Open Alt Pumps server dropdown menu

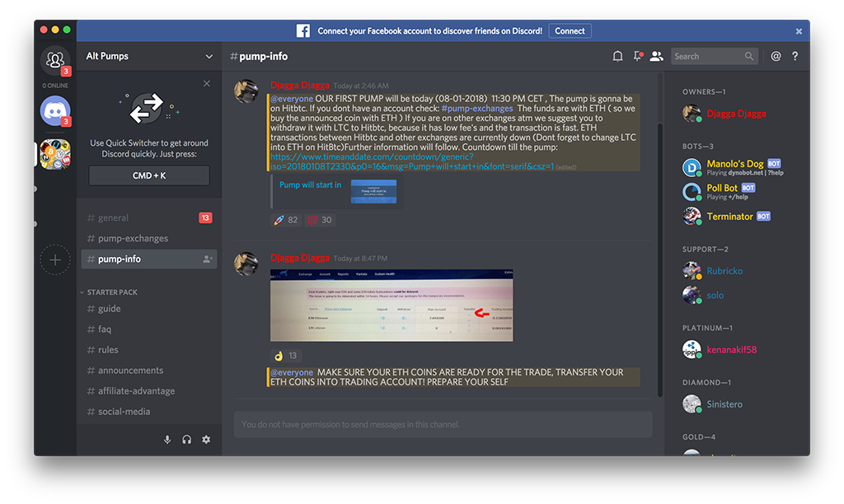[x=149, y=56]
